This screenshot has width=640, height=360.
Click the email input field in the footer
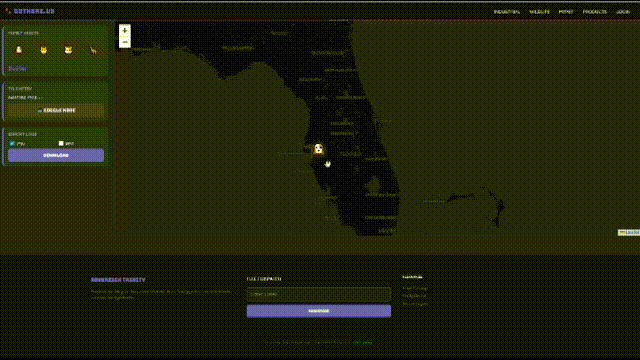click(319, 294)
